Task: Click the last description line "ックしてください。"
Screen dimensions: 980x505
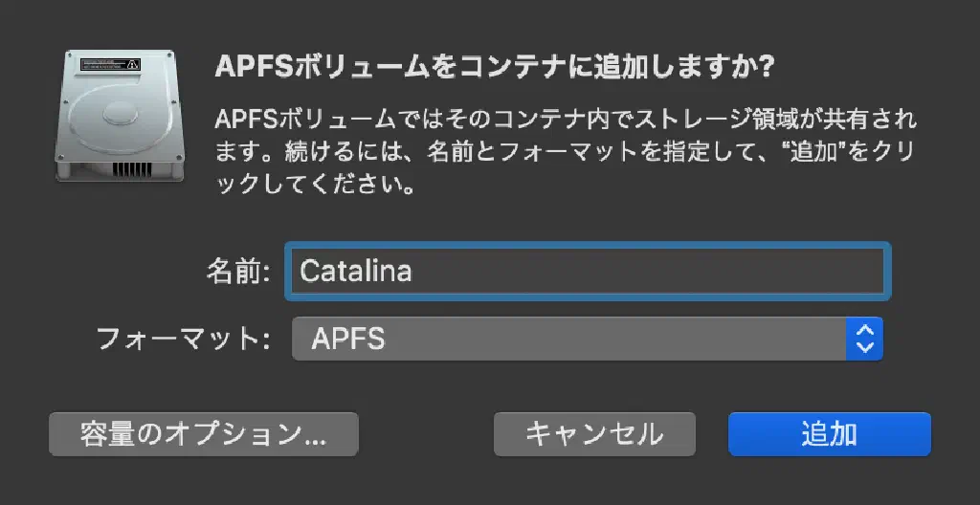Action: (316, 184)
